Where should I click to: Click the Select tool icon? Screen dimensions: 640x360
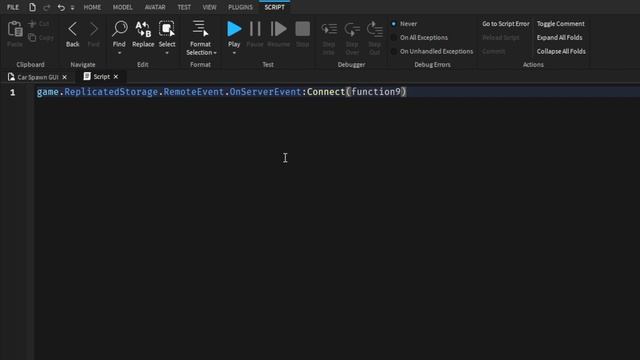(167, 29)
